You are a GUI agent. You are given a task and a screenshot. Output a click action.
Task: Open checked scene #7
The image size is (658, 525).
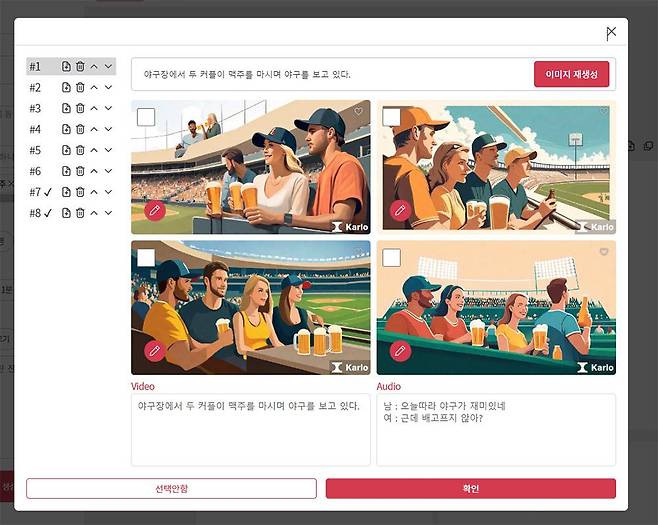coord(41,192)
